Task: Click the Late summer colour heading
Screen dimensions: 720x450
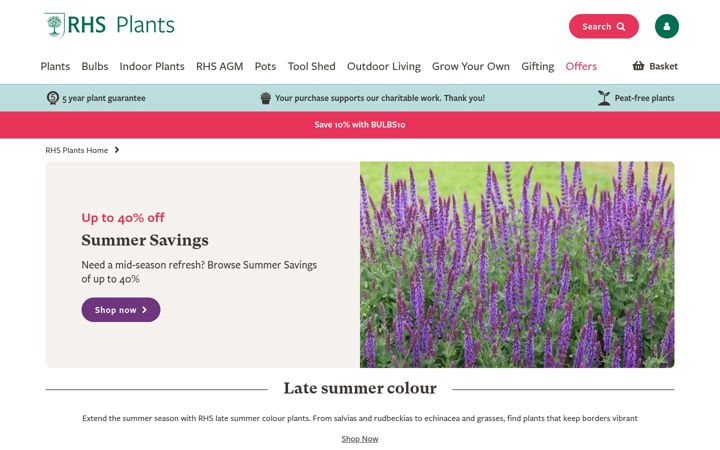Action: coord(360,388)
